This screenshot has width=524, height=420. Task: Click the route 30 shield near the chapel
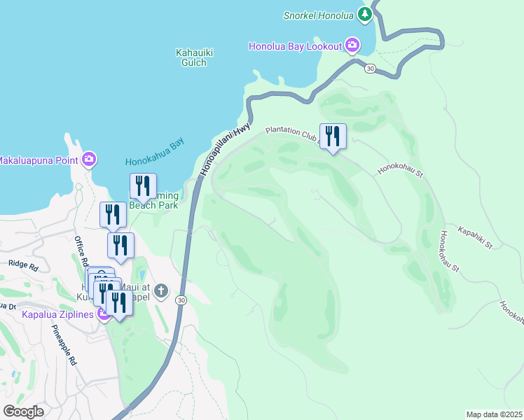point(181,300)
